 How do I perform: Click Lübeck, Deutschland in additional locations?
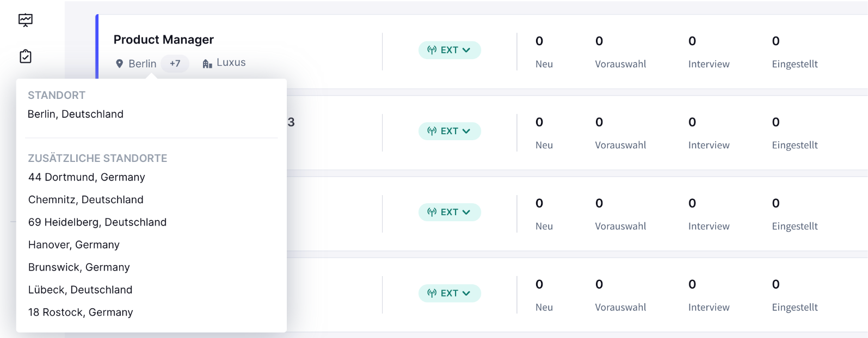coord(81,290)
